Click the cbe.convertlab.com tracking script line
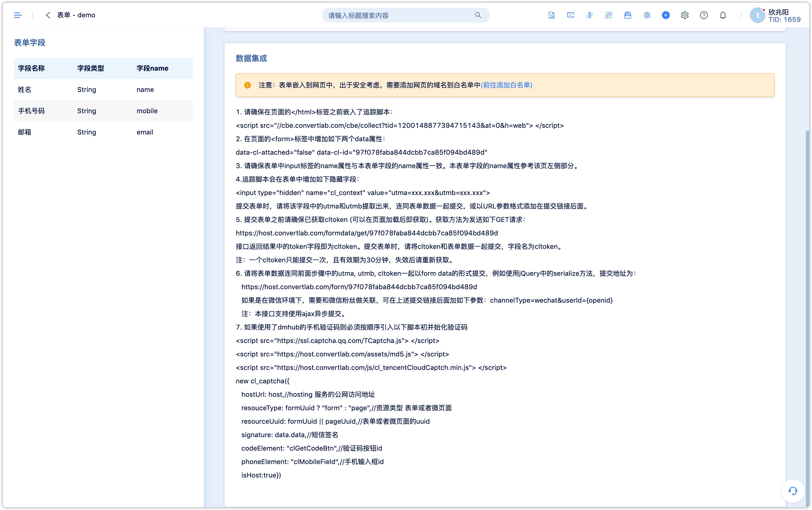This screenshot has height=510, width=812. click(x=400, y=126)
